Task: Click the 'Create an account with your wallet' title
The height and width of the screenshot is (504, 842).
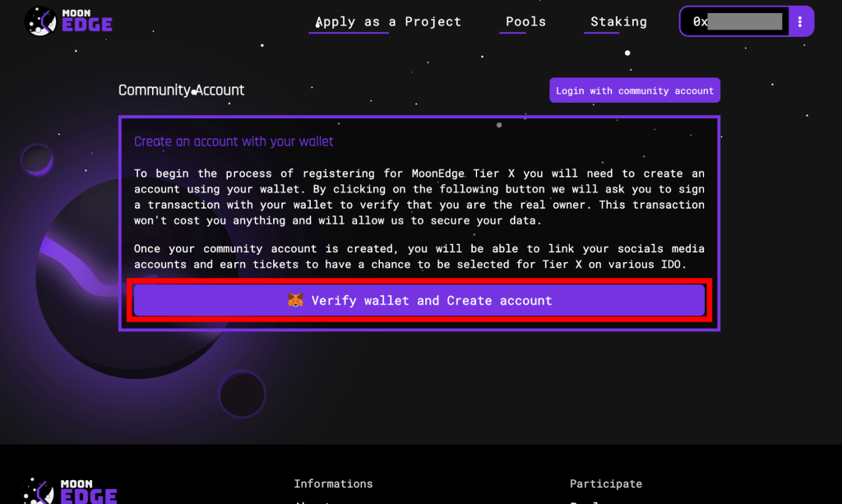Action: coord(234,141)
